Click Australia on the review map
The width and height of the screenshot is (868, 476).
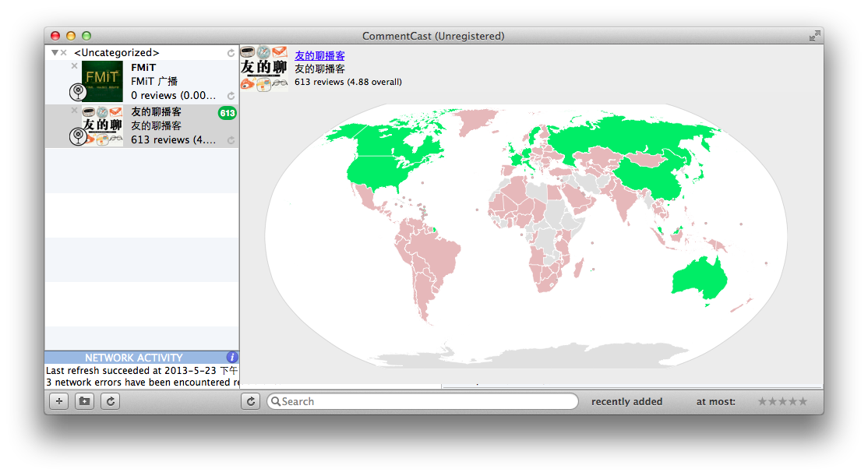(x=699, y=277)
